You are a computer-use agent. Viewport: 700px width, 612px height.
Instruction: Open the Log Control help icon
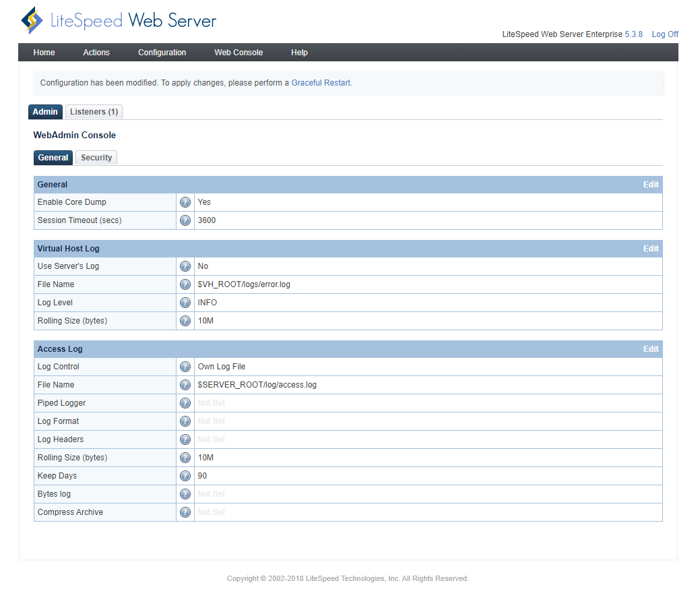(x=185, y=367)
